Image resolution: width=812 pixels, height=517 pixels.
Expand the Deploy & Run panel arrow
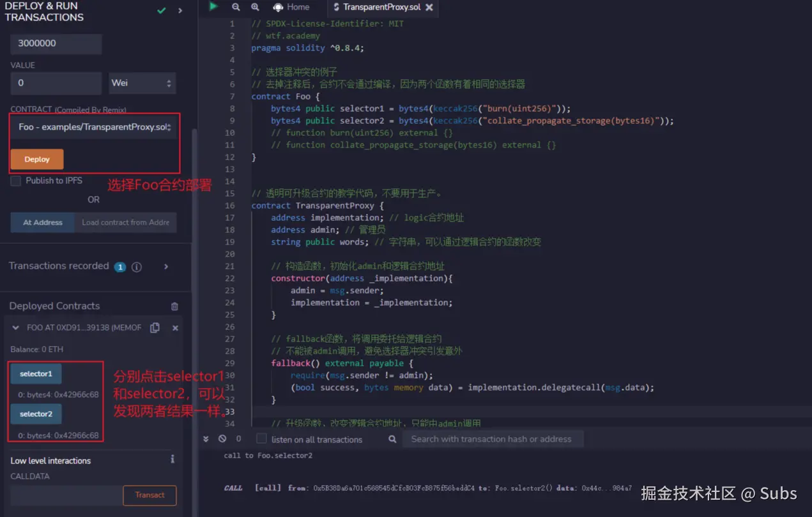pyautogui.click(x=180, y=11)
